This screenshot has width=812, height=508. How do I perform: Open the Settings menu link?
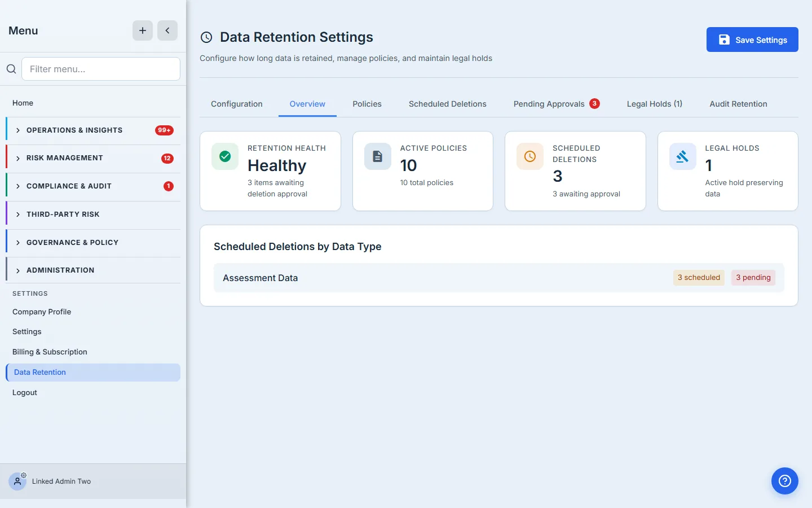click(93, 331)
